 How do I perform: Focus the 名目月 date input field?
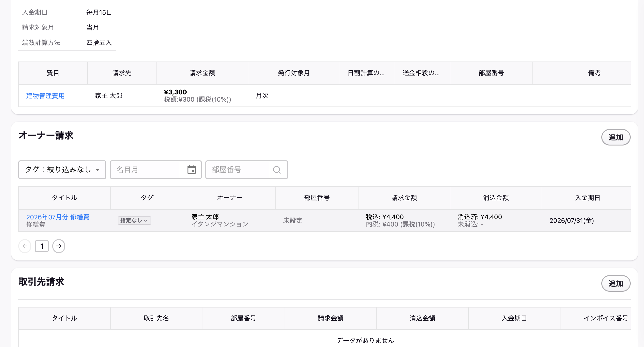[156, 170]
